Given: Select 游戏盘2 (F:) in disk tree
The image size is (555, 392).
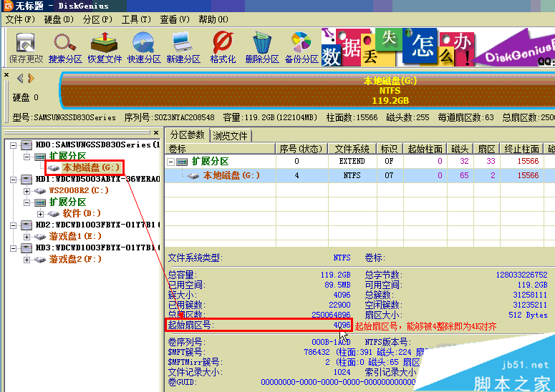Looking at the screenshot, I should click(75, 259).
